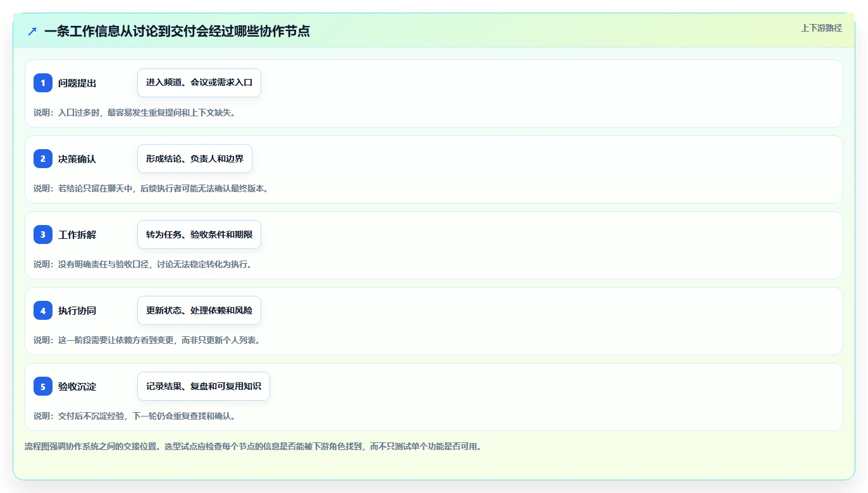Click the 形成结论、负责人和边界 chip
Screen dimensions: 868x493
pyautogui.click(x=195, y=159)
